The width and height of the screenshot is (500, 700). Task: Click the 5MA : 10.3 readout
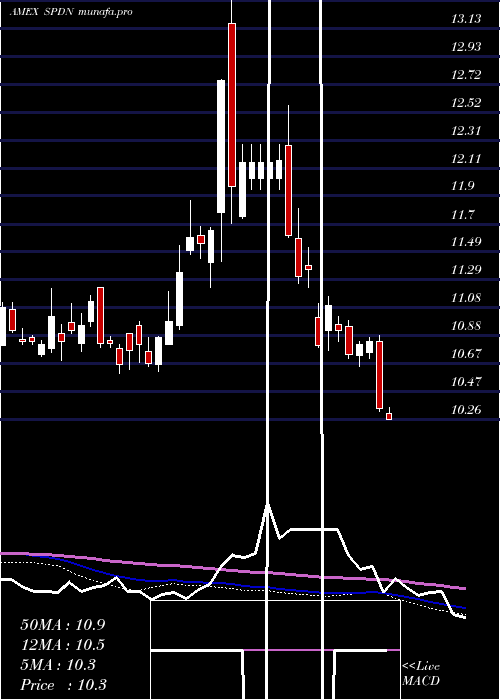(58, 665)
